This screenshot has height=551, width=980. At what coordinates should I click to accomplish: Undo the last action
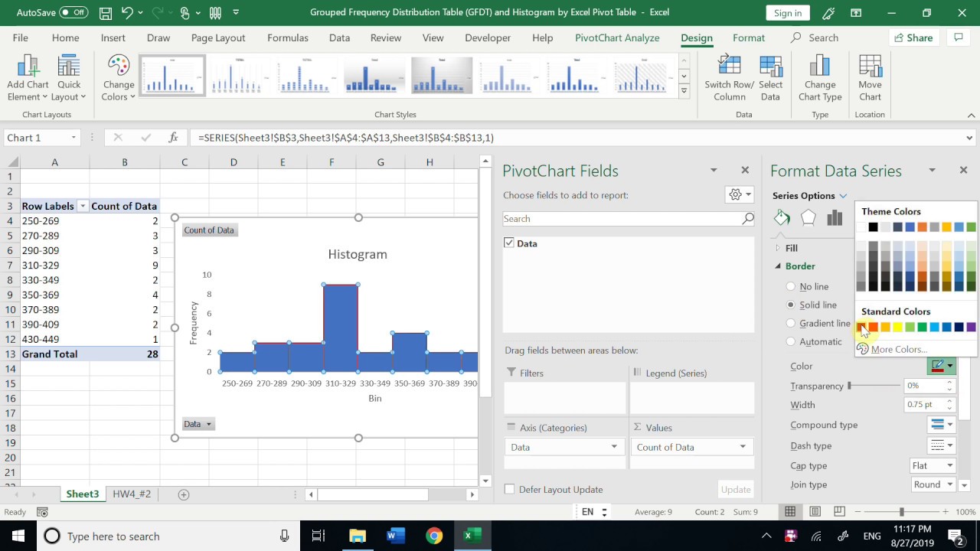coord(128,13)
